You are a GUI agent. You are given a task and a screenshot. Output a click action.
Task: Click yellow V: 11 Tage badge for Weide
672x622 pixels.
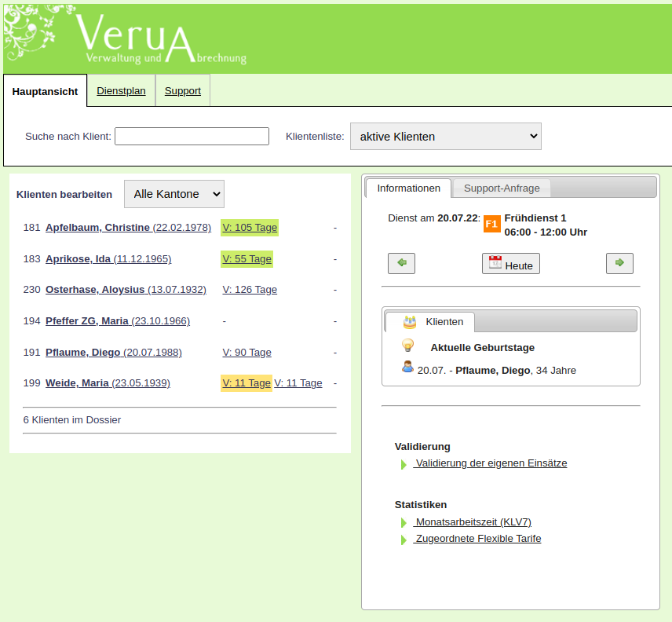[246, 383]
